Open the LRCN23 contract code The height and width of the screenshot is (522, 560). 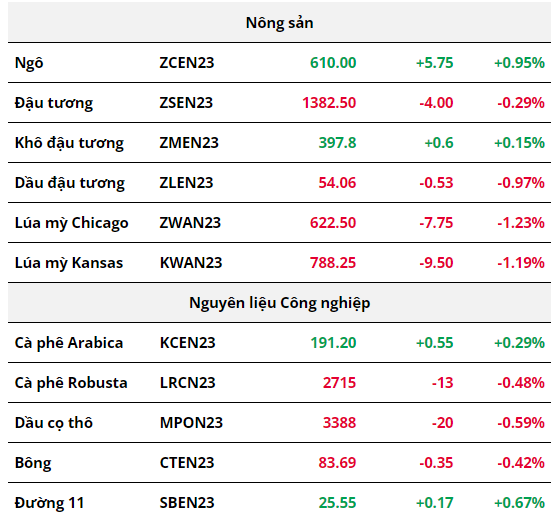tap(187, 383)
